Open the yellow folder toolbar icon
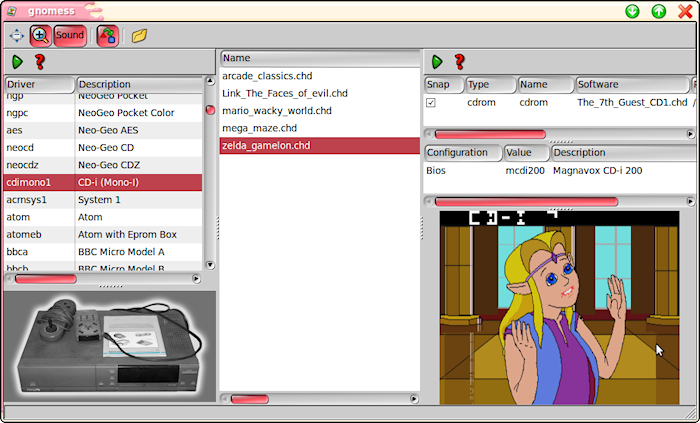The image size is (700, 423). (139, 36)
